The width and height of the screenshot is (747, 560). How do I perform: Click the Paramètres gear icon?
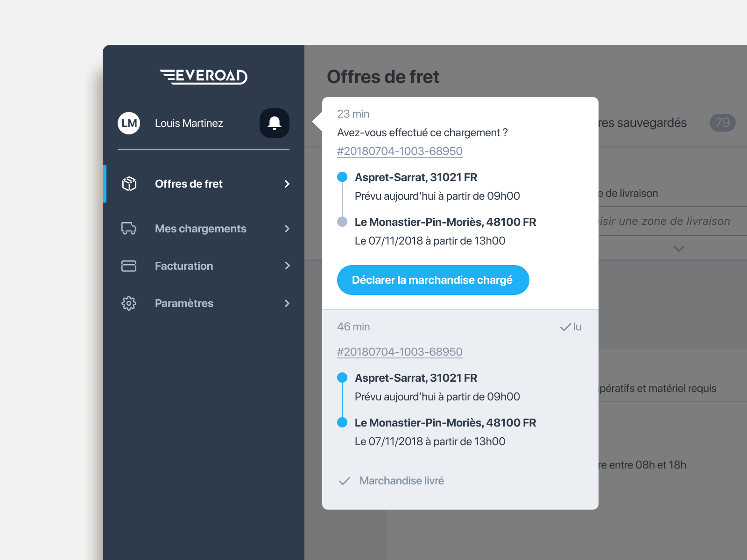128,303
